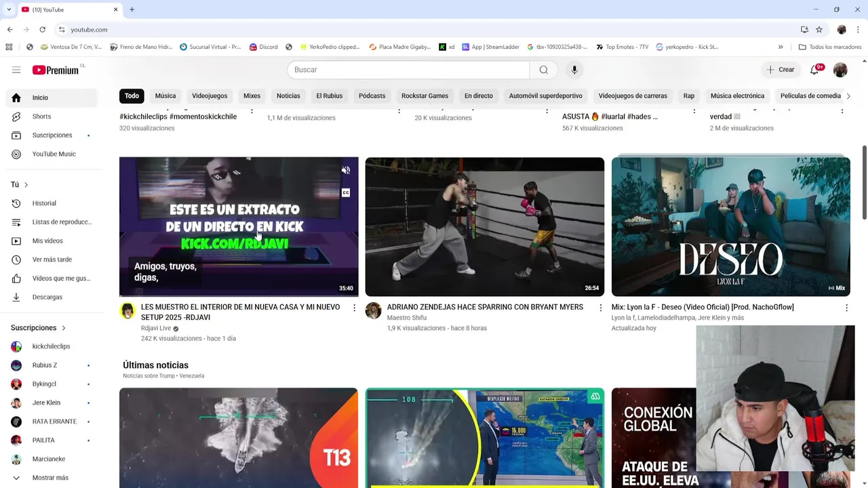Open Mis videos in sidebar

[x=52, y=241]
